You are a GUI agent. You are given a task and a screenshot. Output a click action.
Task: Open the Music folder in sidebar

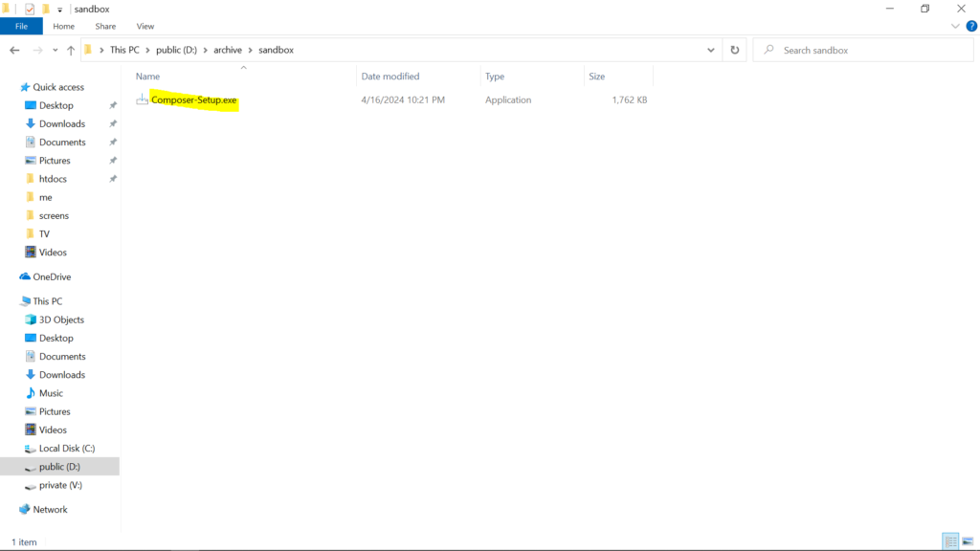[51, 393]
